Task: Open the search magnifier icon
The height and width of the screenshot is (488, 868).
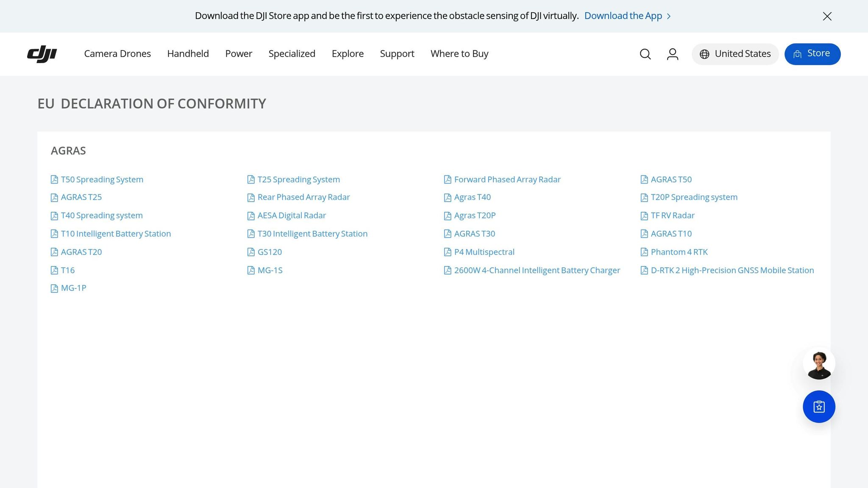Action: 645,54
